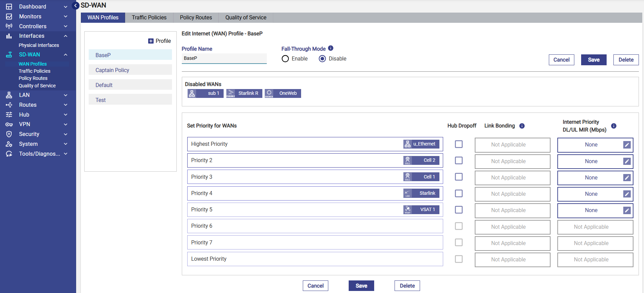
Task: Check Hub Dropoff for Highest Priority
Action: click(459, 144)
